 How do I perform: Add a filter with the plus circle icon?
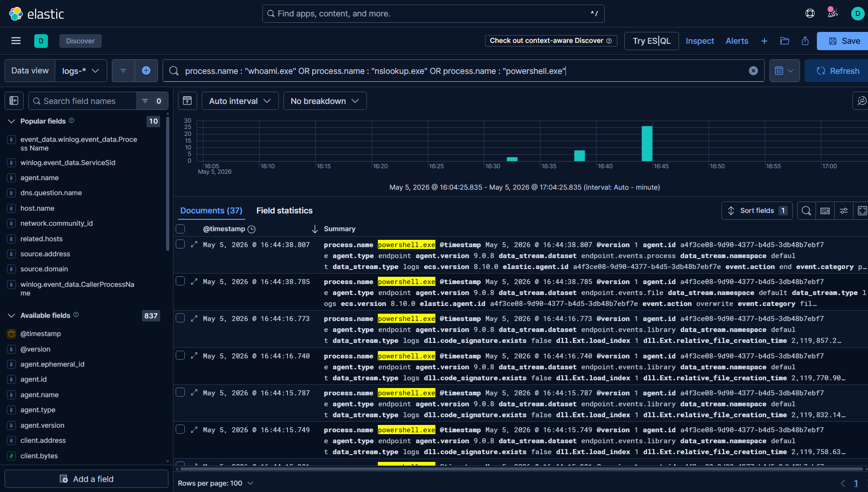click(146, 71)
